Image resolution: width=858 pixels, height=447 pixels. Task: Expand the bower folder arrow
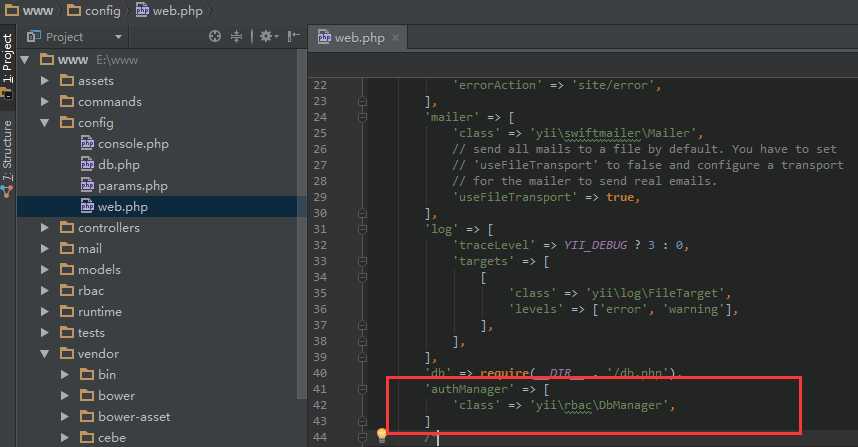coord(65,396)
